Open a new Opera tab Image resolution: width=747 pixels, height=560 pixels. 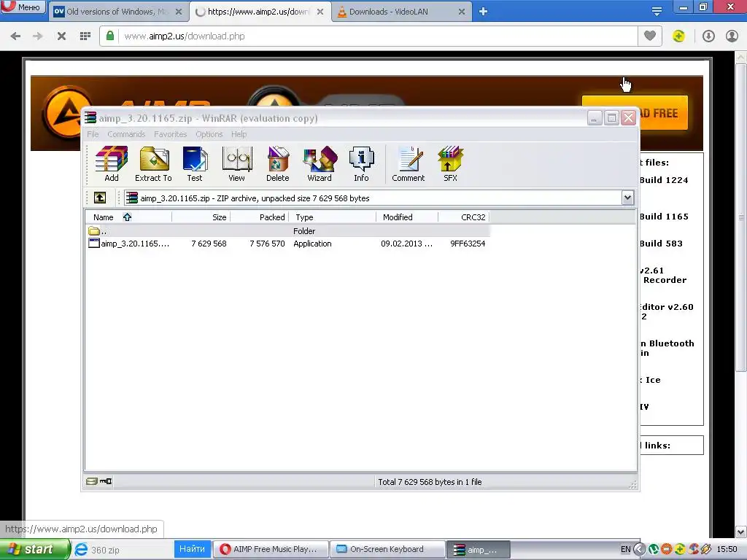(x=483, y=12)
